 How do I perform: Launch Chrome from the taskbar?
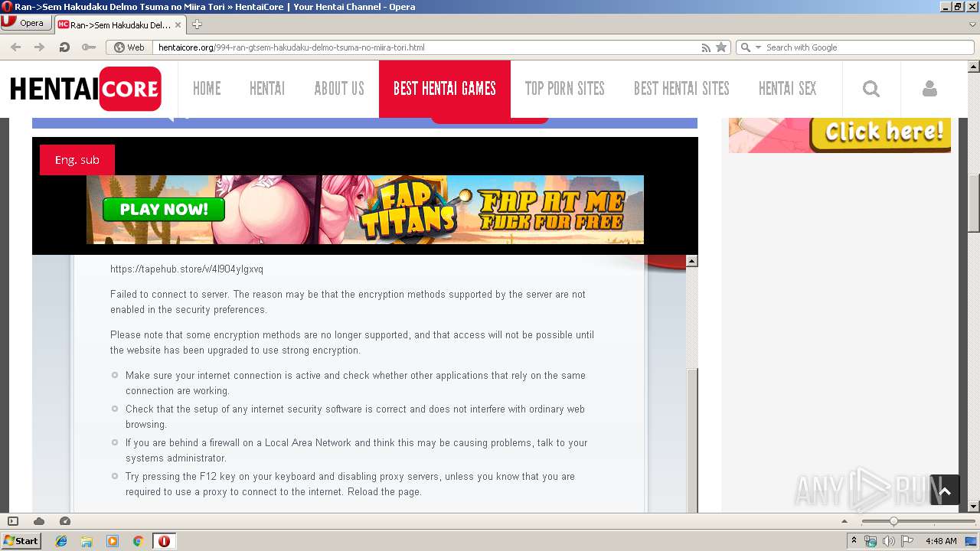[x=139, y=541]
